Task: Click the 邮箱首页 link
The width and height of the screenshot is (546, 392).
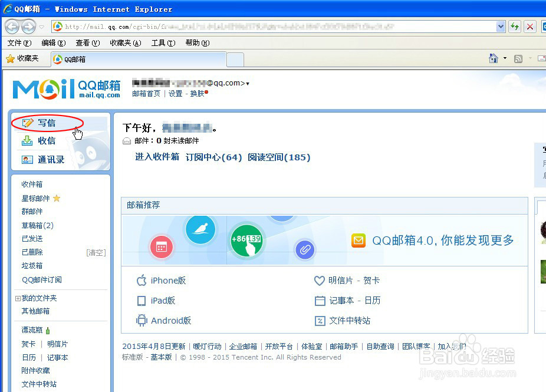Action: 146,94
